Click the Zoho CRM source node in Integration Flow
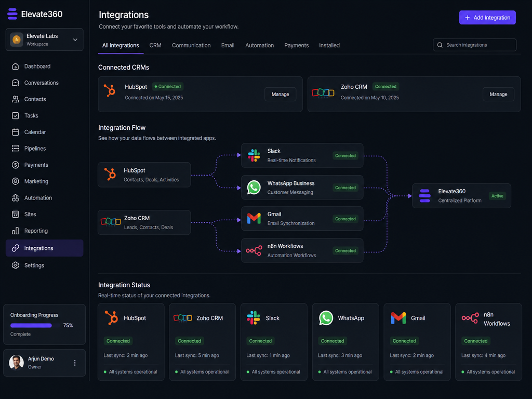 click(144, 222)
